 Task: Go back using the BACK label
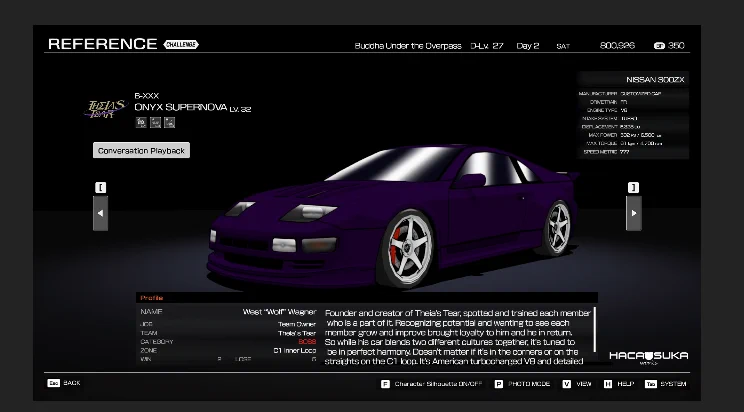(72, 383)
